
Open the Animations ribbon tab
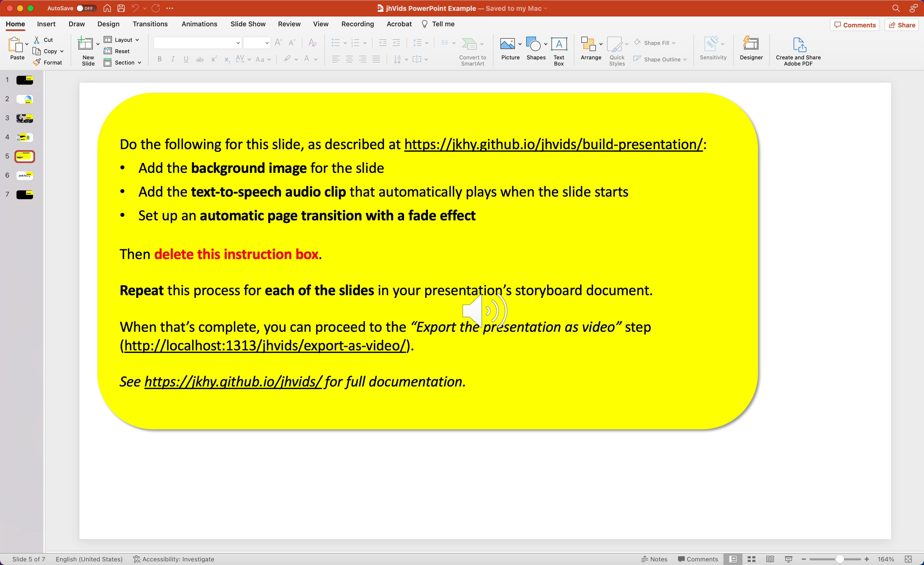coord(199,24)
